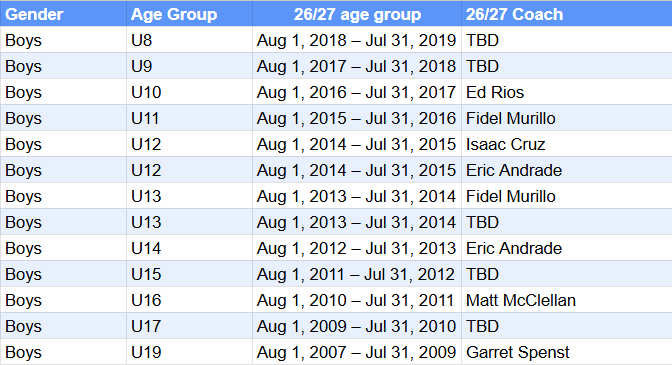672x365 pixels.
Task: Click the U8 age group cell
Action: (x=189, y=40)
